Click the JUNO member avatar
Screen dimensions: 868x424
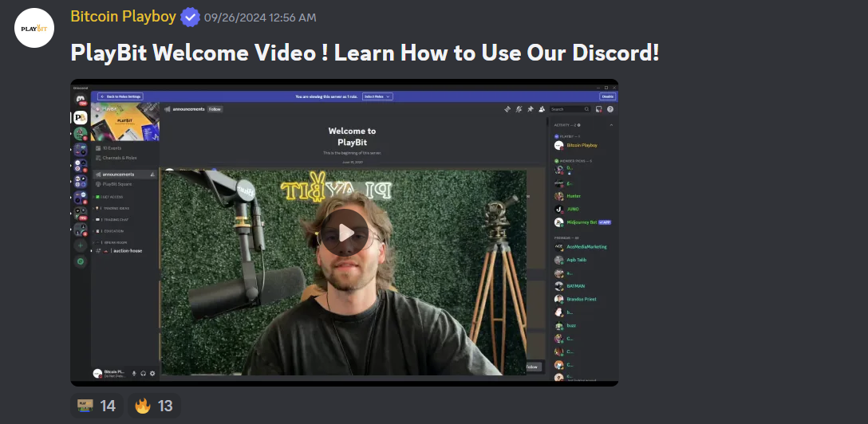pyautogui.click(x=559, y=210)
